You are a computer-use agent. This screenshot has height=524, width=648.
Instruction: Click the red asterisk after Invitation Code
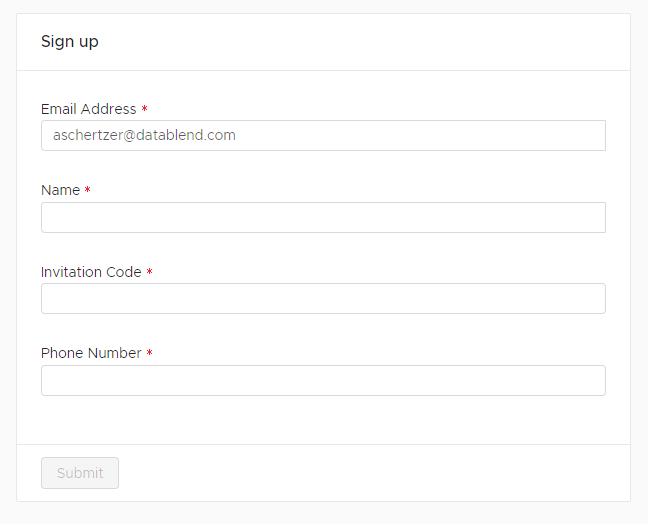click(149, 273)
